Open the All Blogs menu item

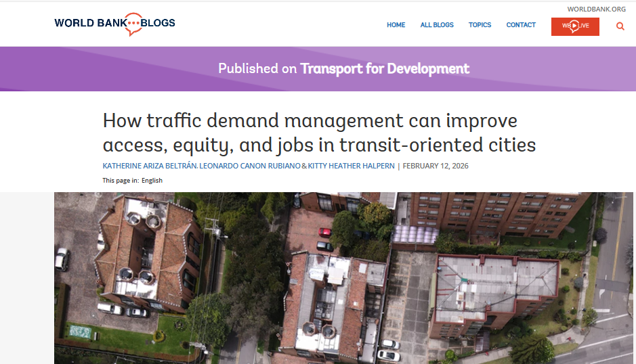tap(437, 25)
